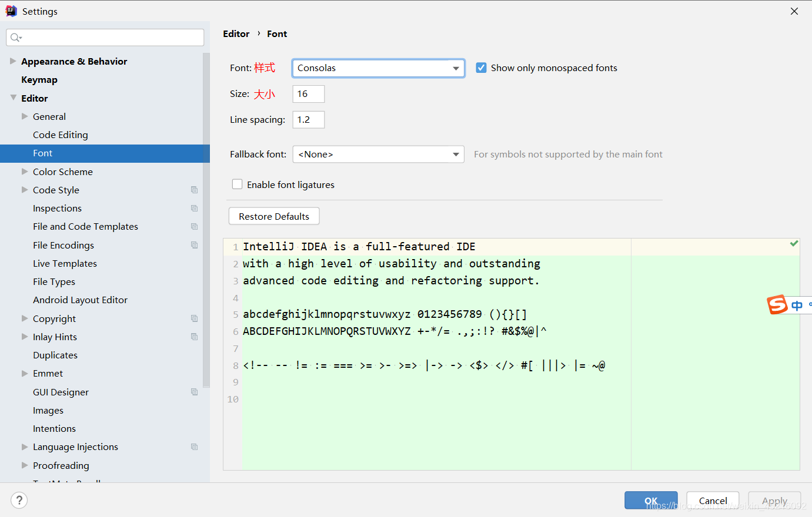Open Code Editing settings page

(x=61, y=135)
